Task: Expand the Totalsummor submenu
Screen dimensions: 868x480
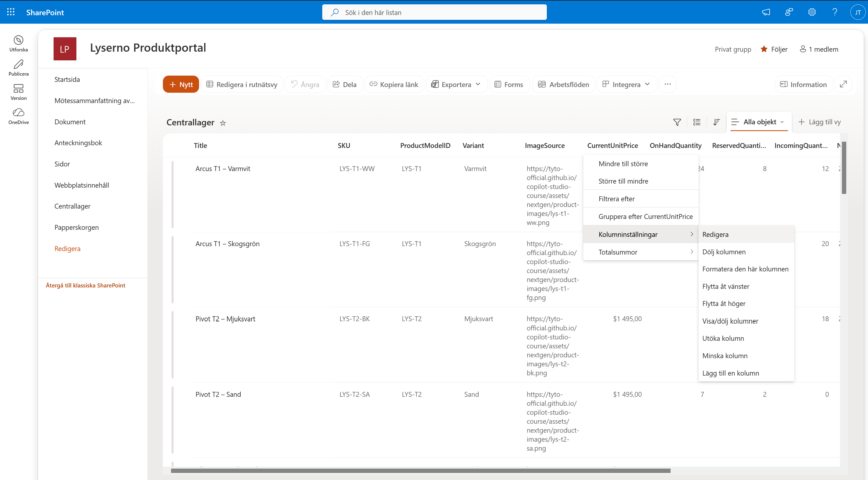Action: tap(641, 252)
